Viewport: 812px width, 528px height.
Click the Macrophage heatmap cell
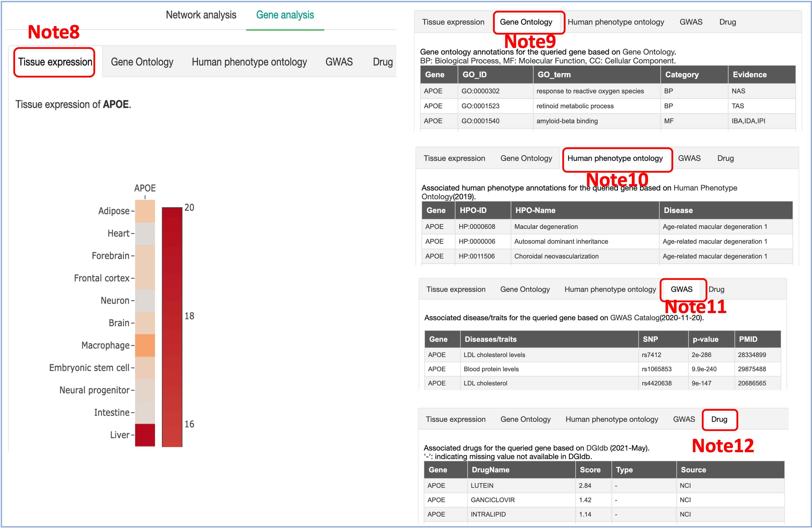pos(145,345)
